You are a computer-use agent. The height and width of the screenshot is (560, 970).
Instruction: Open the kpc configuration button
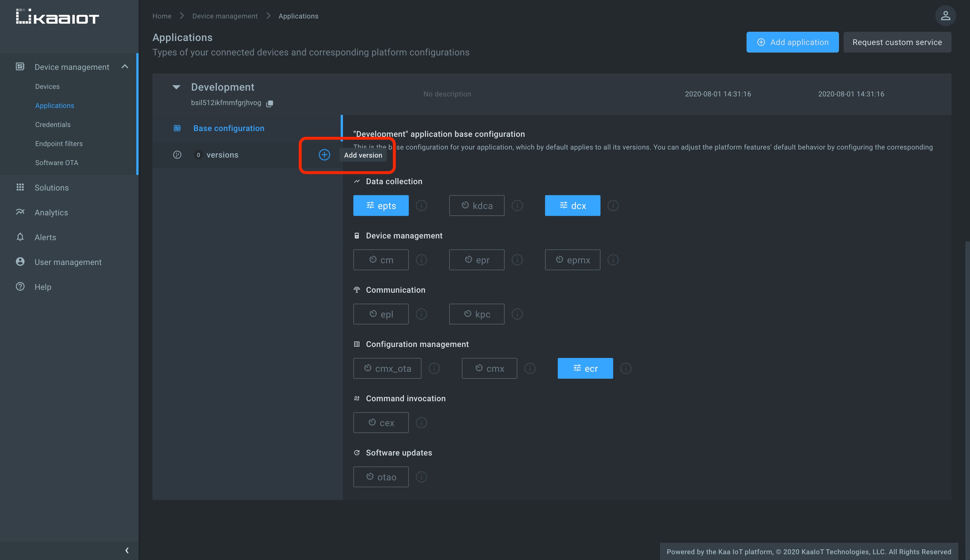[477, 314]
